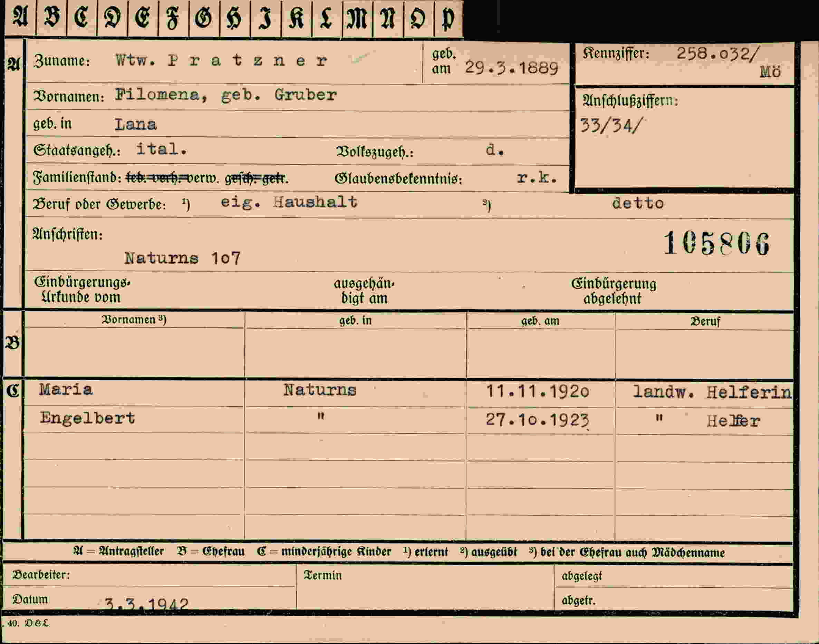This screenshot has height=644, width=819.
Task: Click the occupation 'landw. Helferin'
Action: point(712,392)
